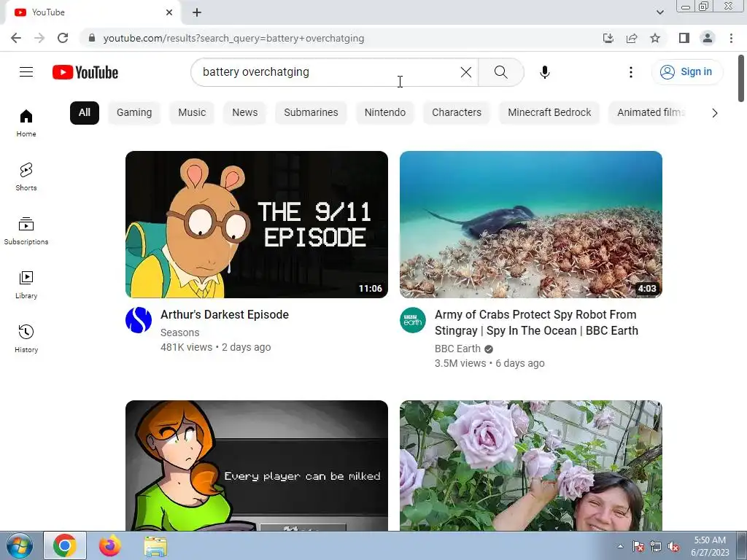This screenshot has height=560, width=747.
Task: Select the Music filter chip
Action: coord(192,113)
